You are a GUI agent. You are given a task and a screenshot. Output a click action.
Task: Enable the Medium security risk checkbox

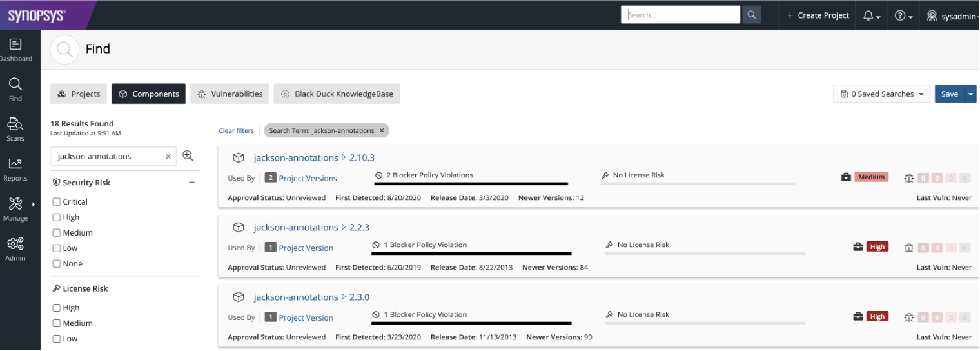tap(57, 233)
